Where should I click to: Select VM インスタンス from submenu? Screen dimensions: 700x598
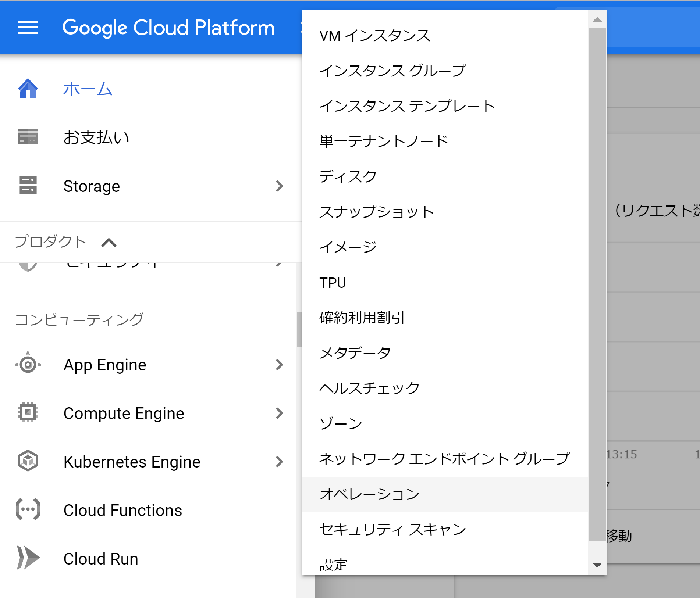click(445, 36)
